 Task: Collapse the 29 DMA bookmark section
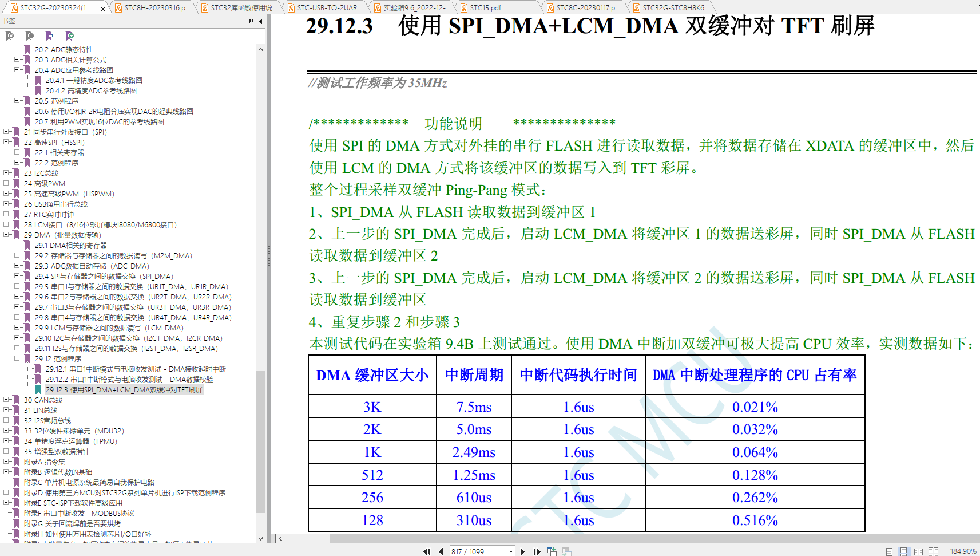pos(6,235)
